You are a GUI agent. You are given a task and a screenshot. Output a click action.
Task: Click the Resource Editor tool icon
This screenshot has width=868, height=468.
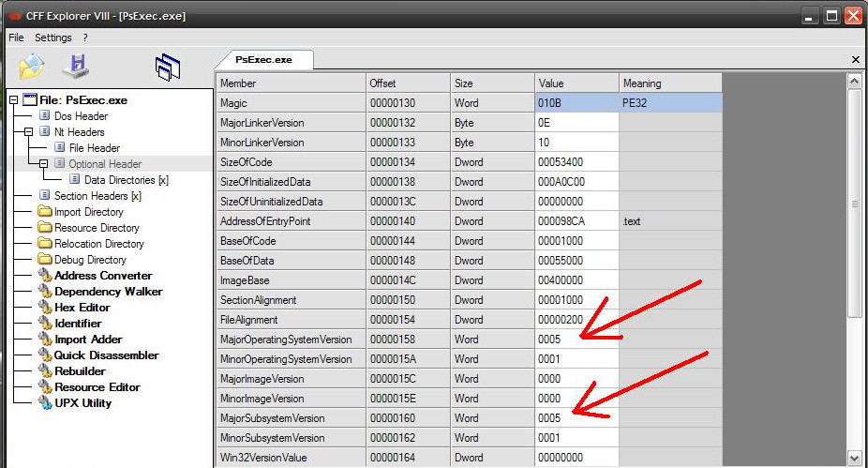click(x=45, y=387)
